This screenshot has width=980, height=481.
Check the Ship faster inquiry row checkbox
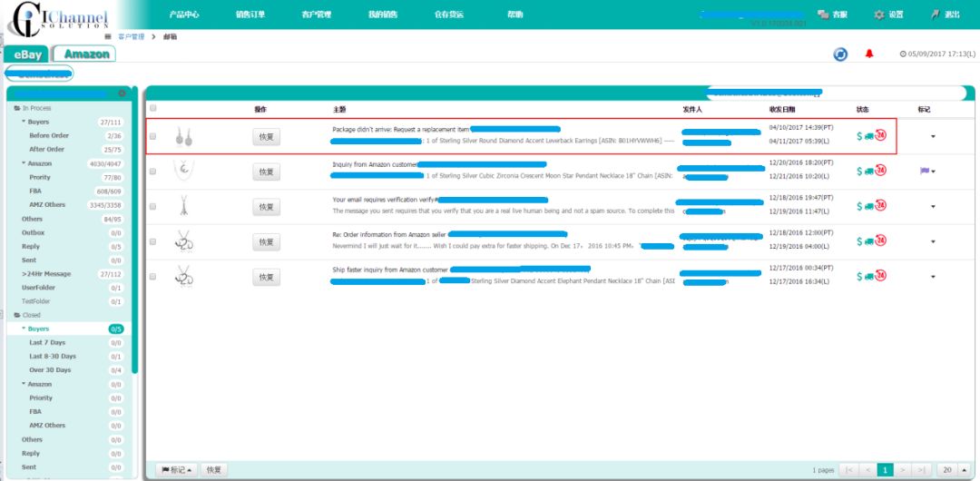coord(153,277)
